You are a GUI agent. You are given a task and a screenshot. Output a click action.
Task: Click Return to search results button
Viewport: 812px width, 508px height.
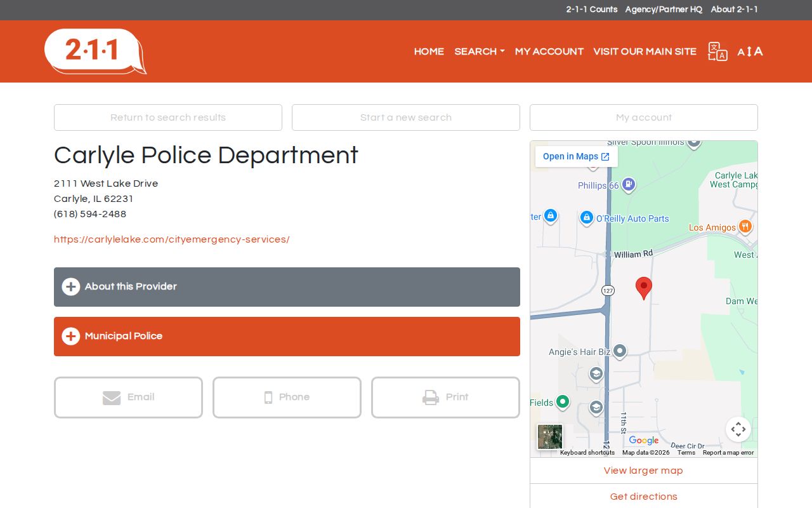pos(168,117)
